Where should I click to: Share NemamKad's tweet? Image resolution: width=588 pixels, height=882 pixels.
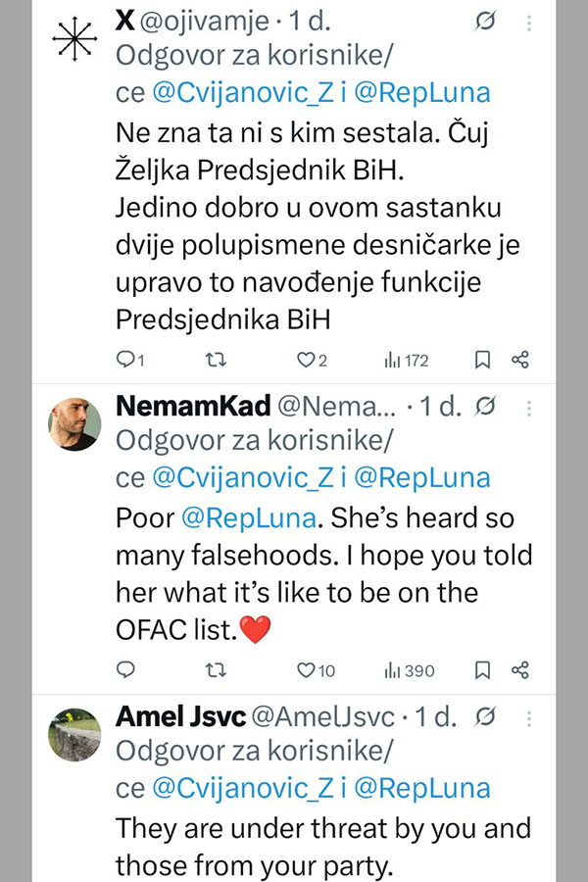[x=520, y=669]
